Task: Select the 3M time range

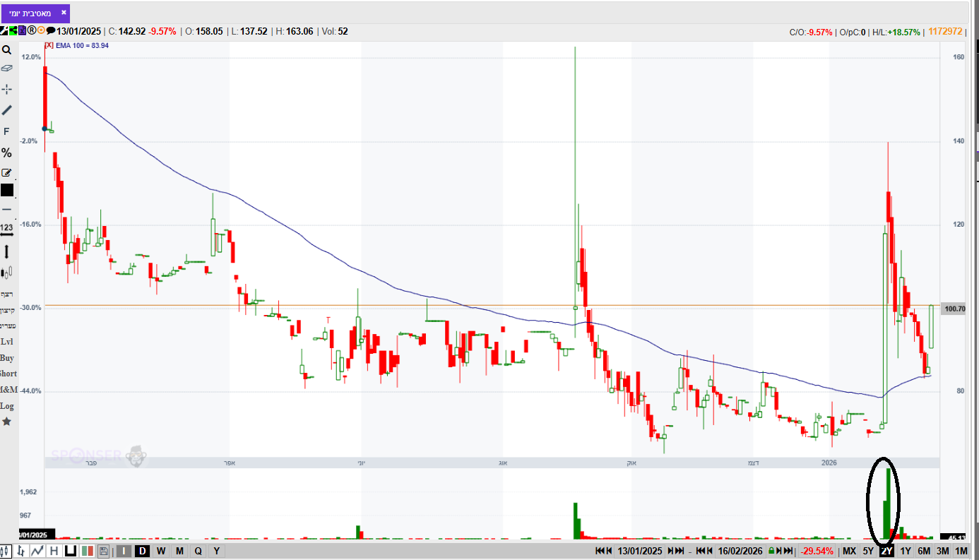Action: click(x=942, y=551)
